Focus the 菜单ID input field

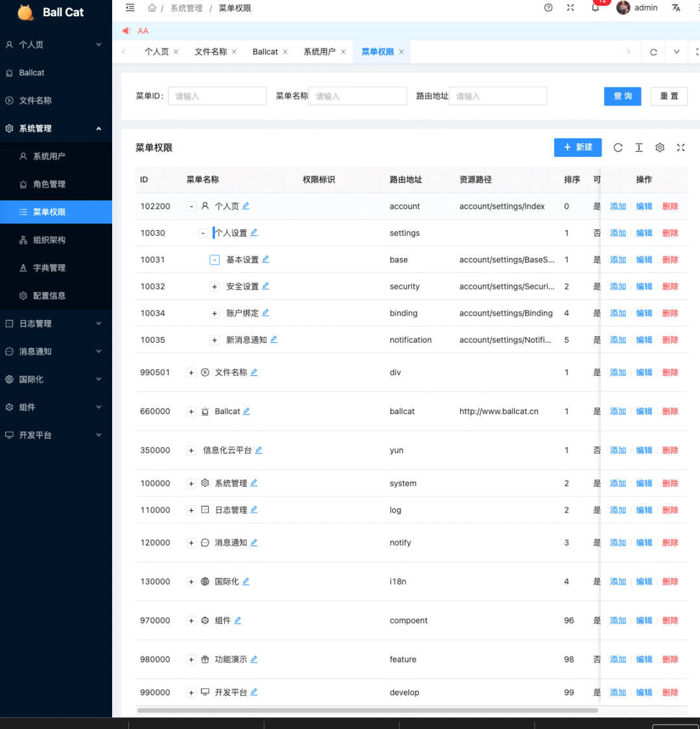coord(216,97)
